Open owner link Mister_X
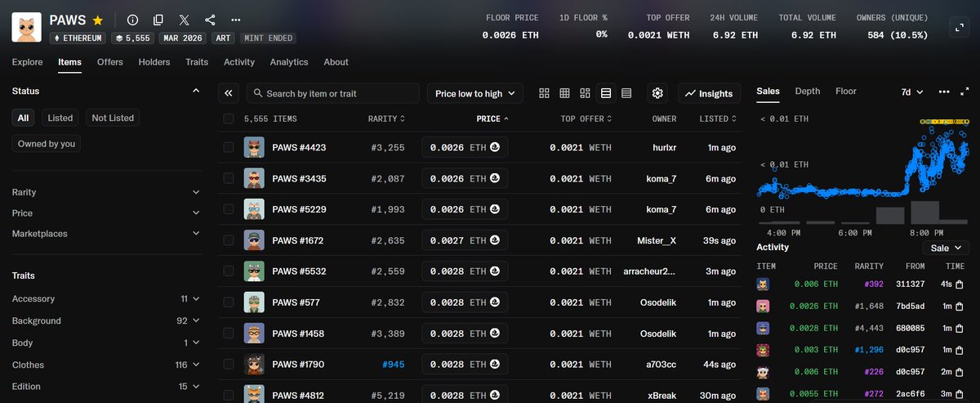Viewport: 980px width, 403px height. (657, 241)
